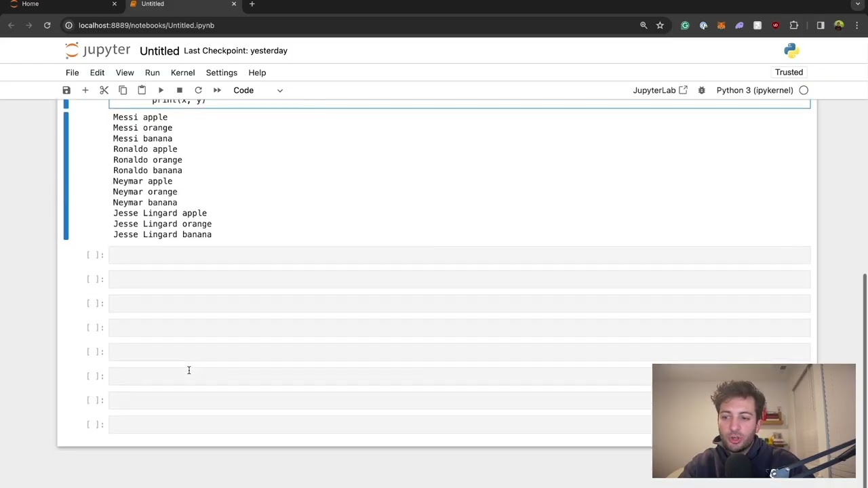The image size is (868, 488).
Task: Interrupt the kernel stop icon
Action: pos(180,90)
